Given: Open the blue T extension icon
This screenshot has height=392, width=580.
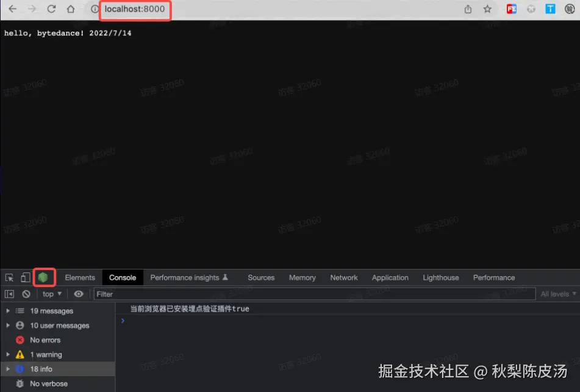Looking at the screenshot, I should click(550, 9).
